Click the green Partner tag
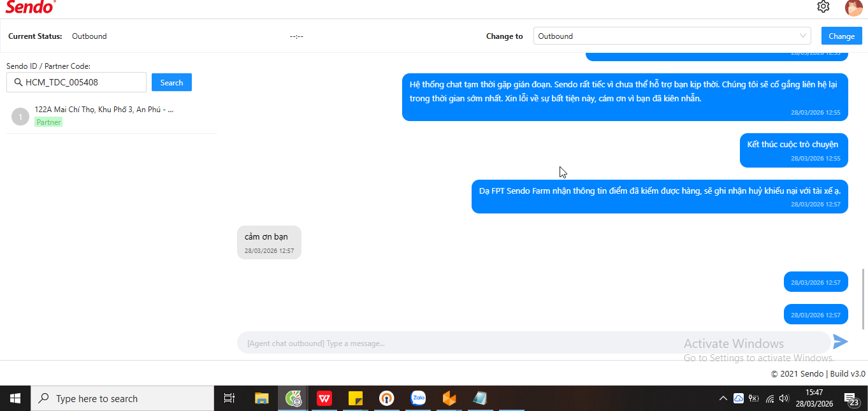Viewport: 868px width, 411px height. pos(48,122)
